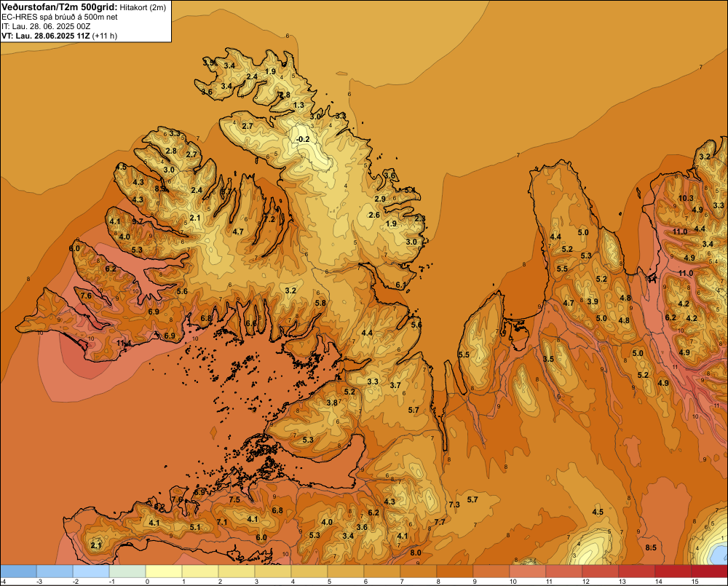Select legend swatch between -4 and -3
The width and height of the screenshot is (728, 586).
click(19, 571)
